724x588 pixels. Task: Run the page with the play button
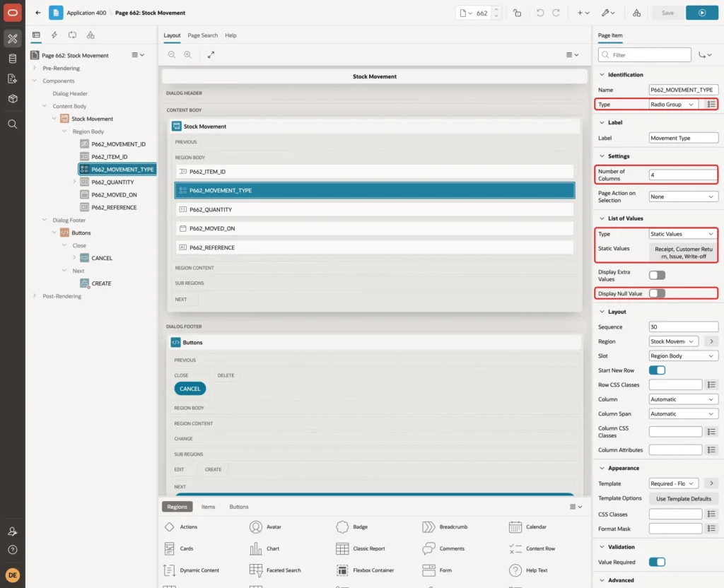[702, 13]
